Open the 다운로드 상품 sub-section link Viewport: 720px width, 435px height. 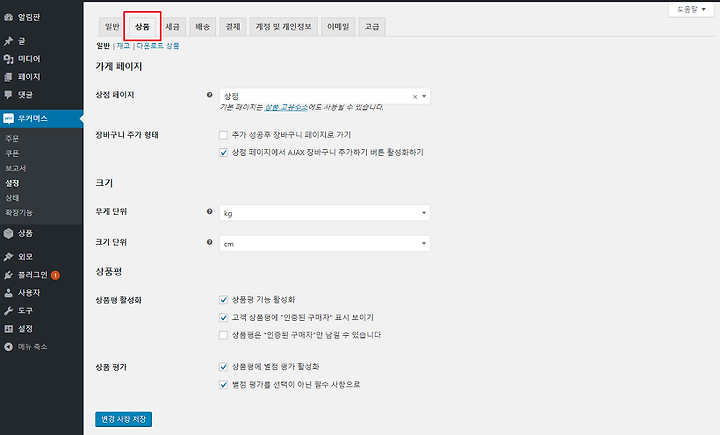pyautogui.click(x=158, y=46)
